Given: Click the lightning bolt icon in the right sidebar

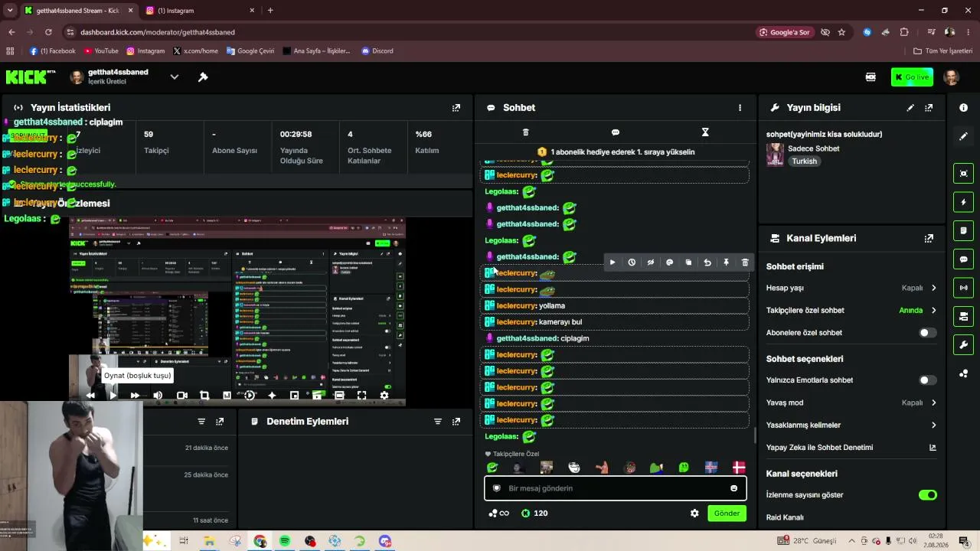Looking at the screenshot, I should pyautogui.click(x=963, y=202).
